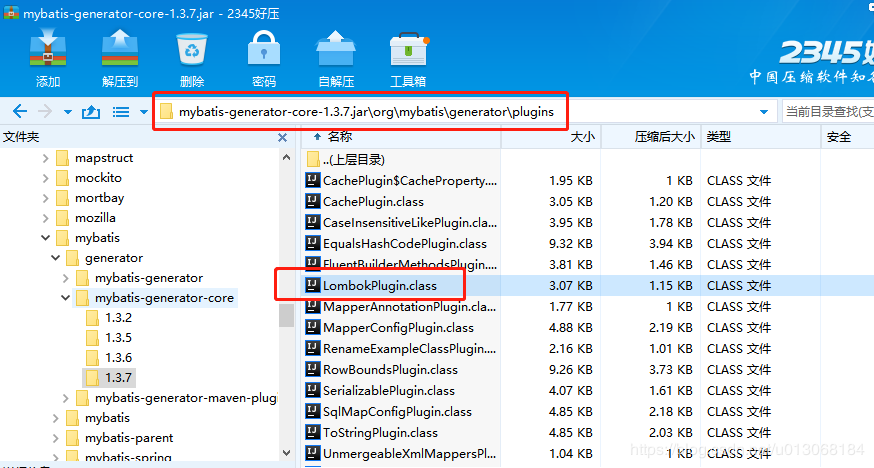Select the mybatis-generator-core tree folder
The height and width of the screenshot is (468, 874).
pyautogui.click(x=156, y=298)
